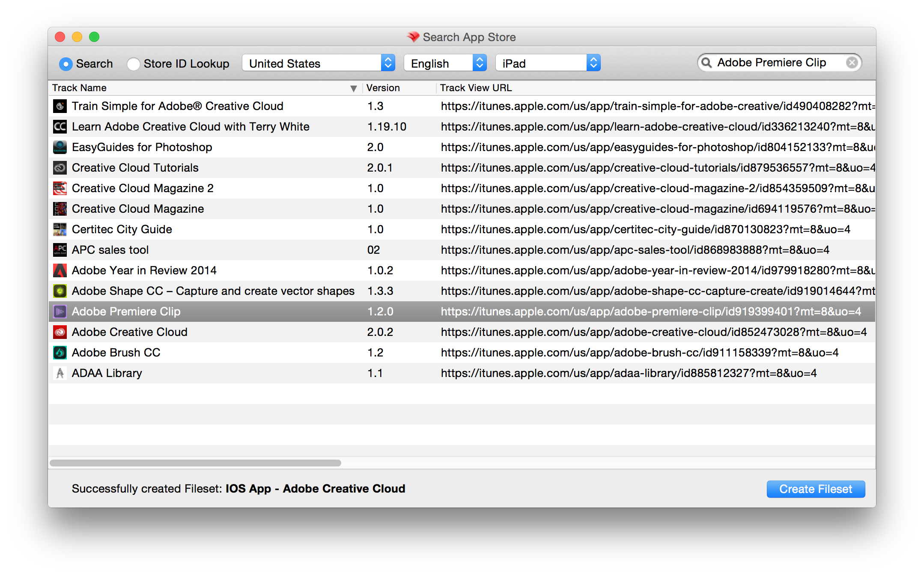Click the Adobe Premiere Clip app icon
Viewport: 924px width, 576px height.
click(x=60, y=312)
